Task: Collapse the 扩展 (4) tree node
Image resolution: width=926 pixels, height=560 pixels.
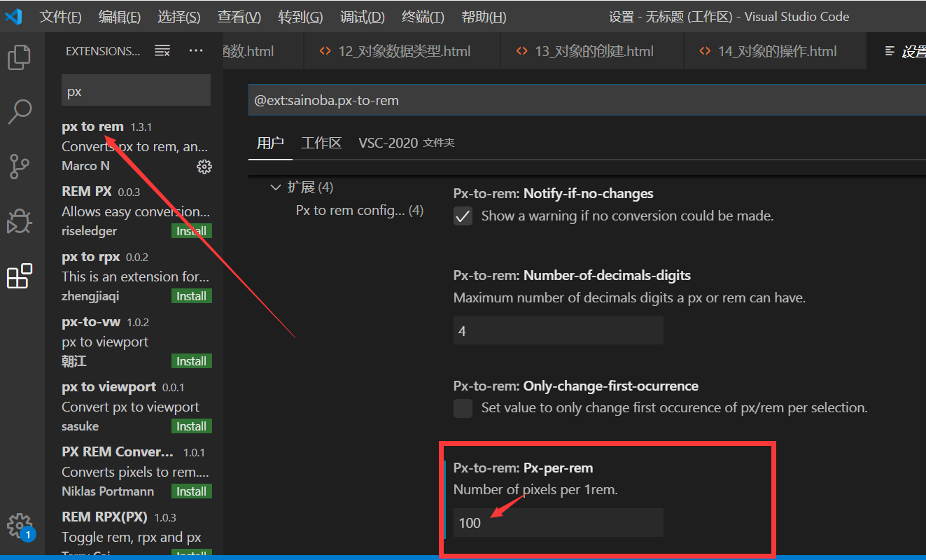Action: [x=276, y=187]
